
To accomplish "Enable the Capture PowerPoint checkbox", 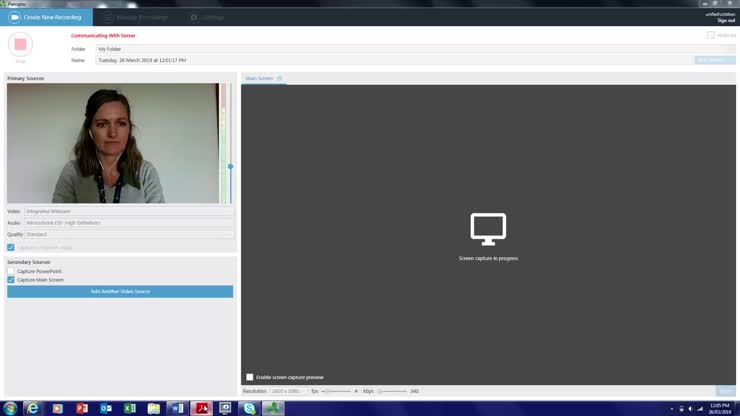I will [x=11, y=271].
